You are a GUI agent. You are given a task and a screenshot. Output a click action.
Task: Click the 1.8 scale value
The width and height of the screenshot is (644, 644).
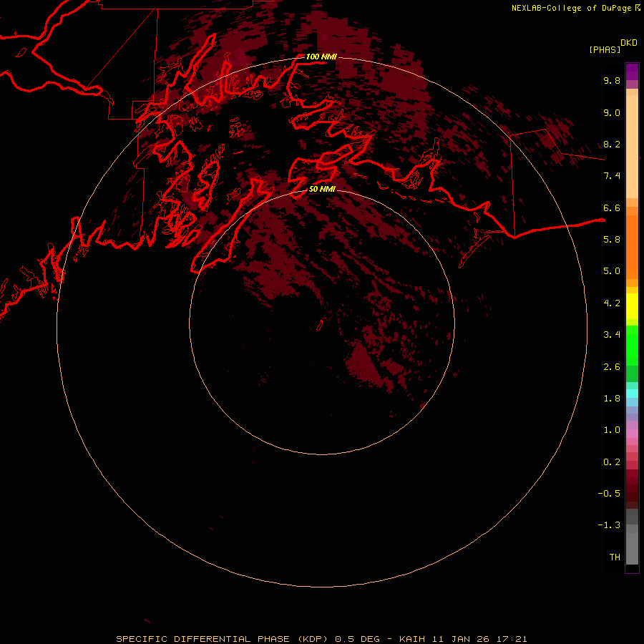pos(612,399)
